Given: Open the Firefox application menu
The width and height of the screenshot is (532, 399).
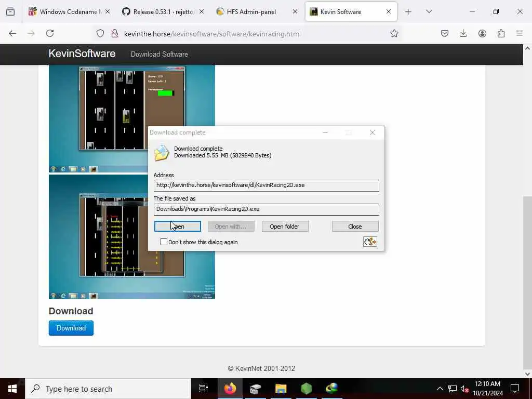Looking at the screenshot, I should point(520,33).
